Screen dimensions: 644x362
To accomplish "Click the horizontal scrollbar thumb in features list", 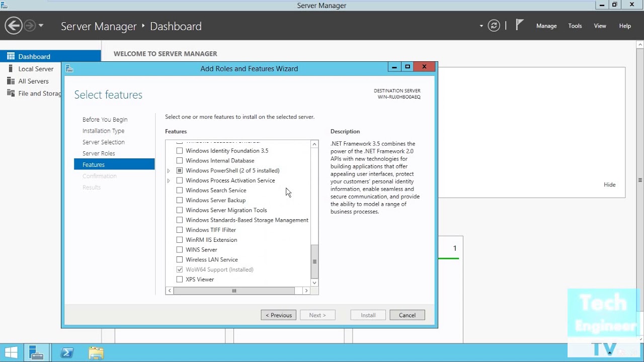I will pyautogui.click(x=234, y=291).
